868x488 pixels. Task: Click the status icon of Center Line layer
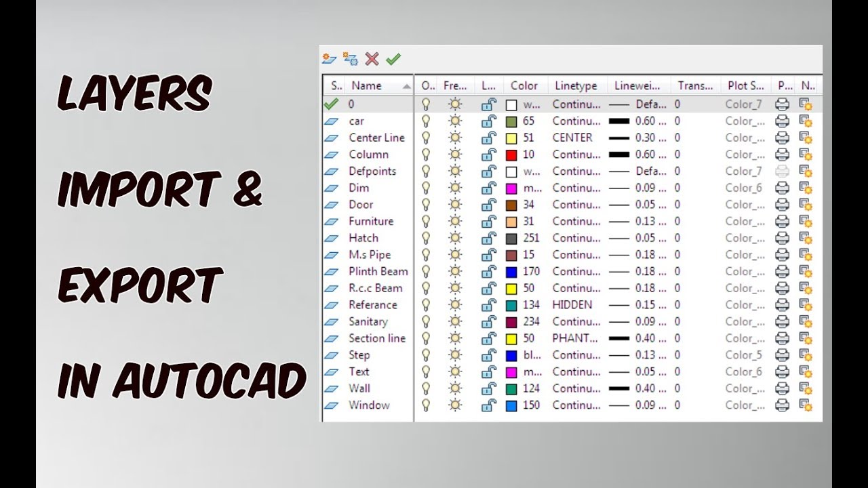[x=331, y=138]
